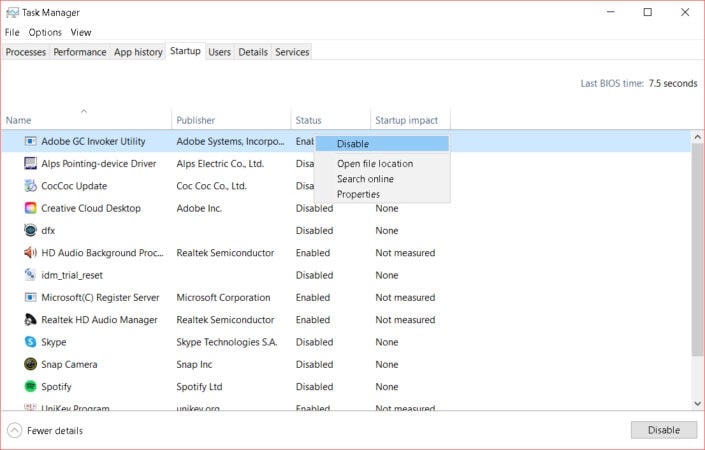
Task: Select Realtek HD Audio Manager name
Action: point(99,320)
